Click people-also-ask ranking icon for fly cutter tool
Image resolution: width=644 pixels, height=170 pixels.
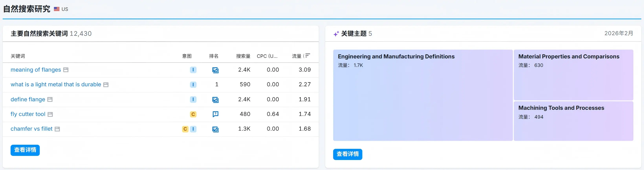point(215,114)
